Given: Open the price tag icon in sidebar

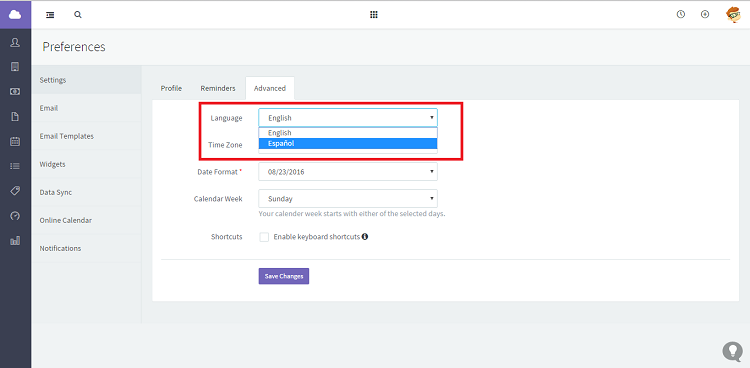Looking at the screenshot, I should pyautogui.click(x=15, y=191).
